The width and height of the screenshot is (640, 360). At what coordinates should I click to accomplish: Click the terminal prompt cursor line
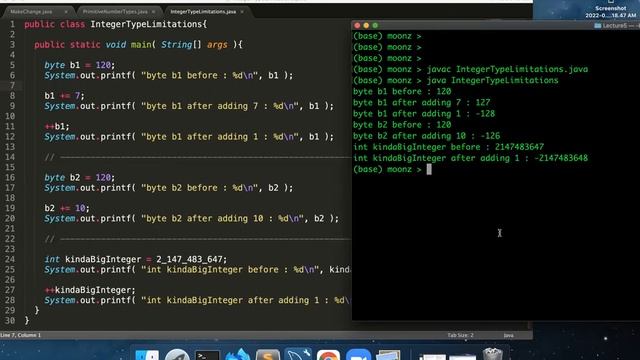tap(392, 169)
